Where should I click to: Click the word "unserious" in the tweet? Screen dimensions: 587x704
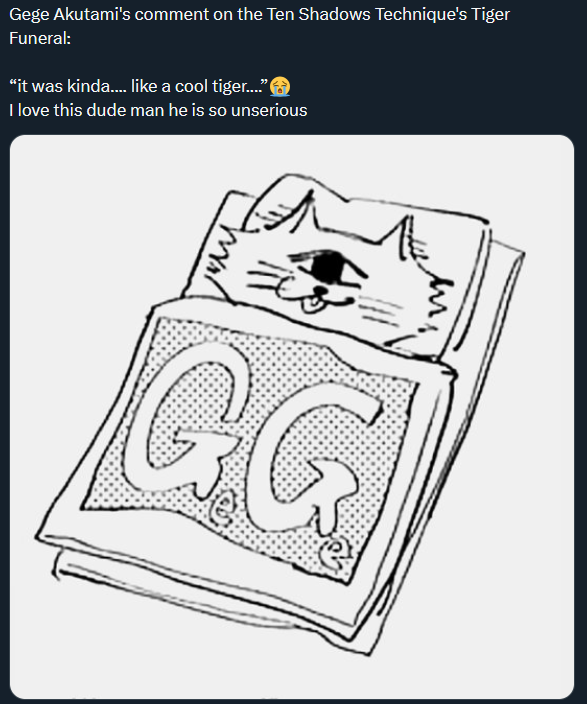coord(269,110)
